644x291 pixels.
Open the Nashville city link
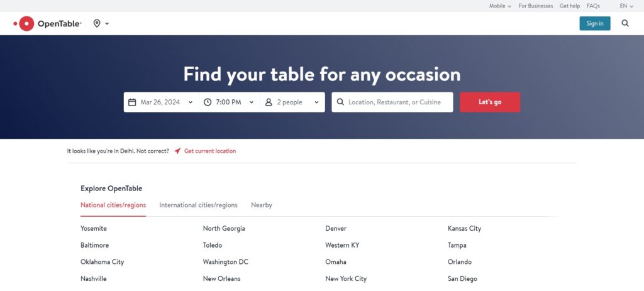pyautogui.click(x=94, y=278)
